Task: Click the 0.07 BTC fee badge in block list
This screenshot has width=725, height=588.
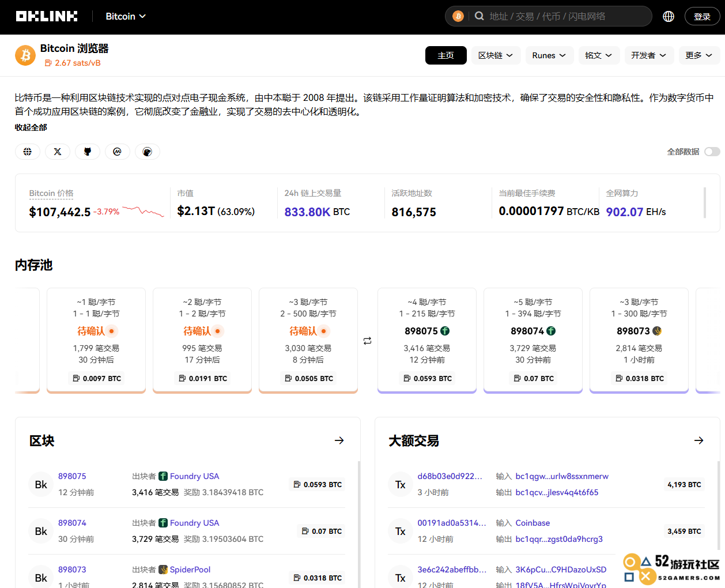Action: click(x=322, y=531)
